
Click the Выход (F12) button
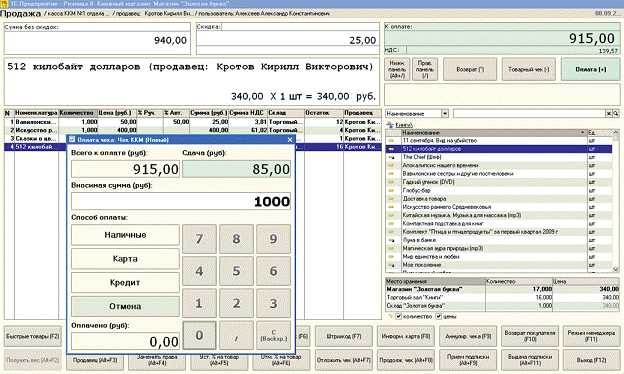[x=591, y=360]
